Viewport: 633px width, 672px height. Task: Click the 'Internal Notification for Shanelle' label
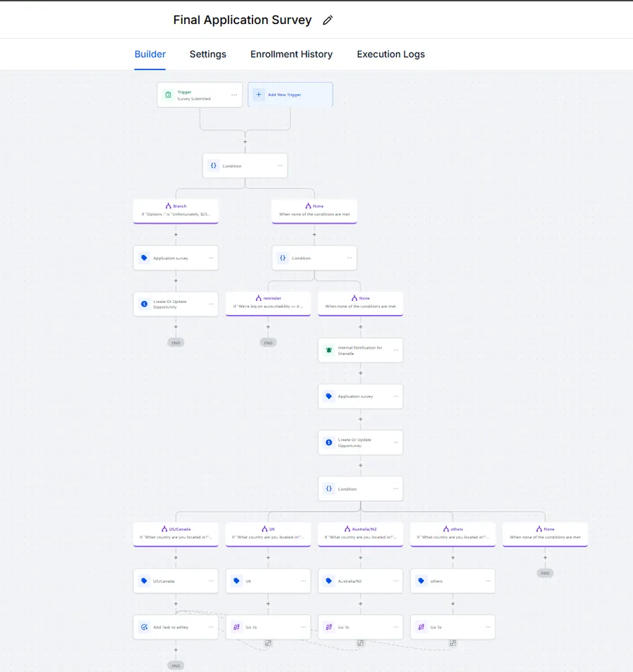[360, 351]
